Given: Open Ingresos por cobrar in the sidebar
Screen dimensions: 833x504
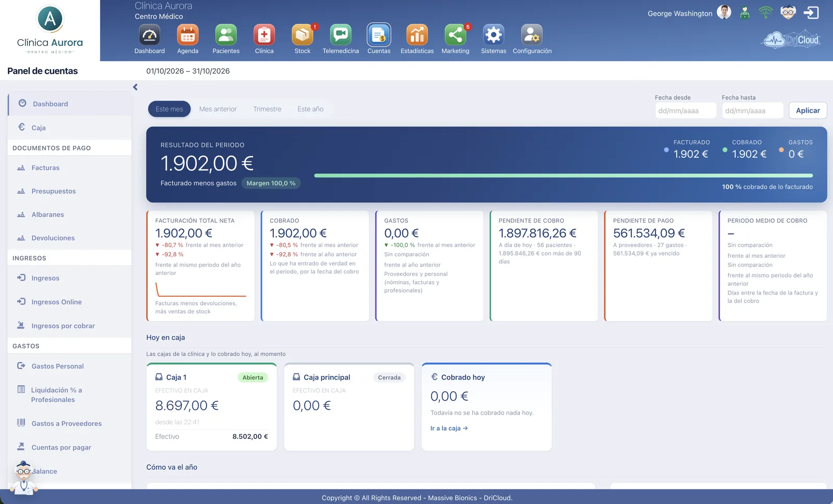Looking at the screenshot, I should point(70,326).
